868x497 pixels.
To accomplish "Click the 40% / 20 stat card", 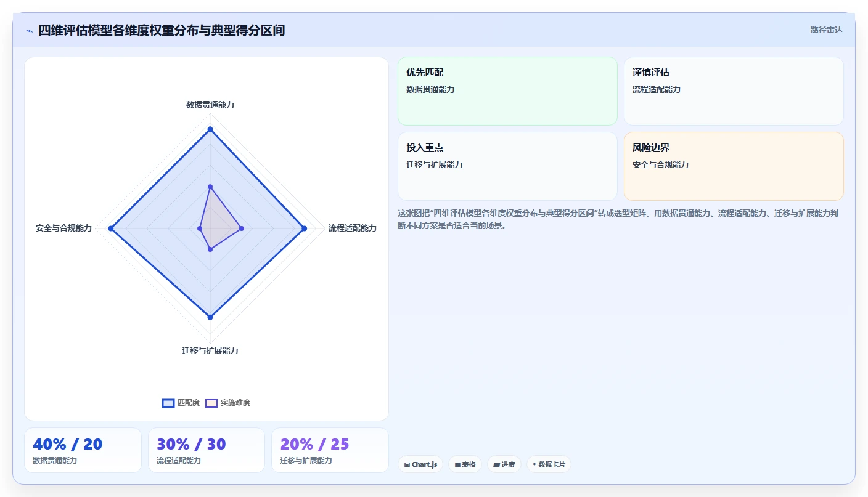I will tap(83, 450).
